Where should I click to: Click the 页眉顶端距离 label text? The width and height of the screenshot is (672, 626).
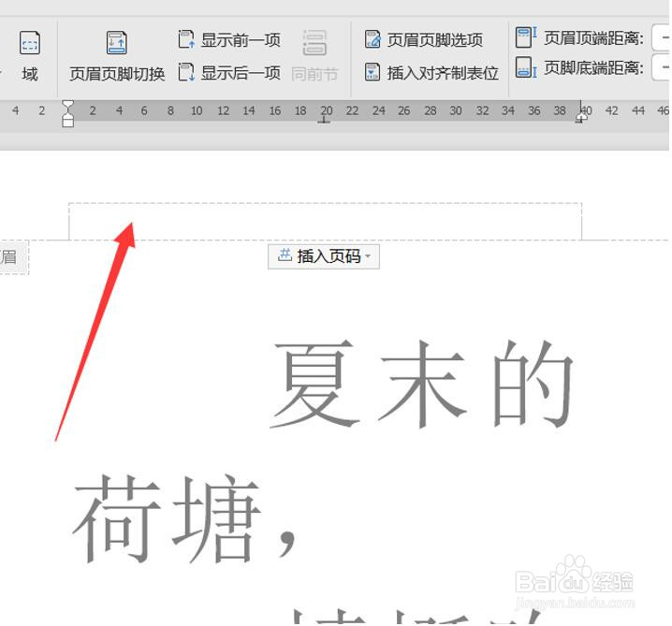(x=594, y=38)
